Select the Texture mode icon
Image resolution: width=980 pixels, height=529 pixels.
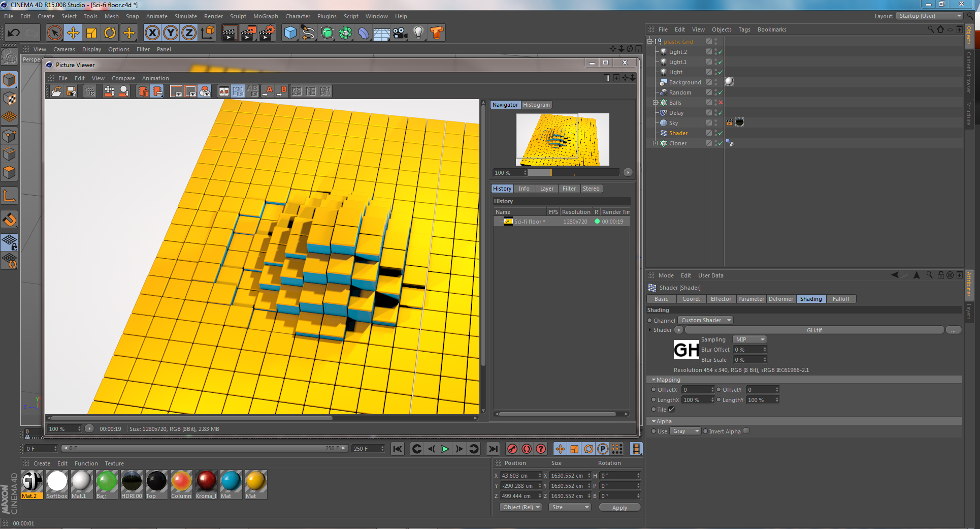[10, 98]
